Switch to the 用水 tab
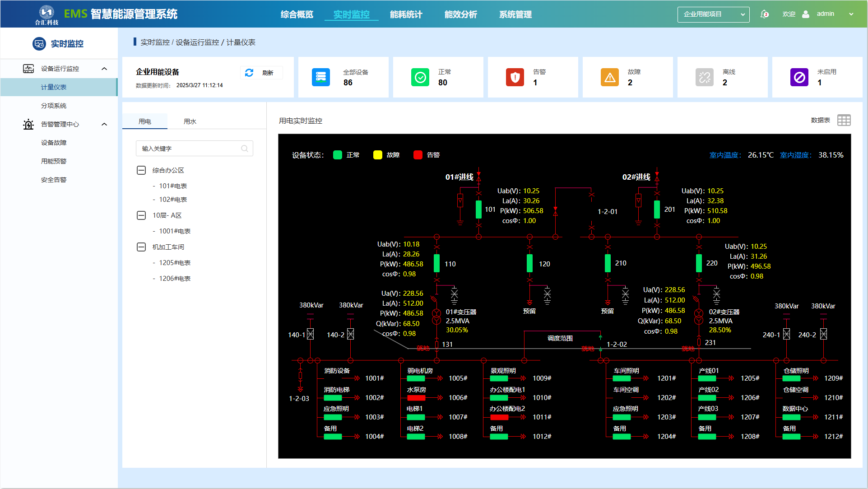The width and height of the screenshot is (868, 489). (x=190, y=121)
